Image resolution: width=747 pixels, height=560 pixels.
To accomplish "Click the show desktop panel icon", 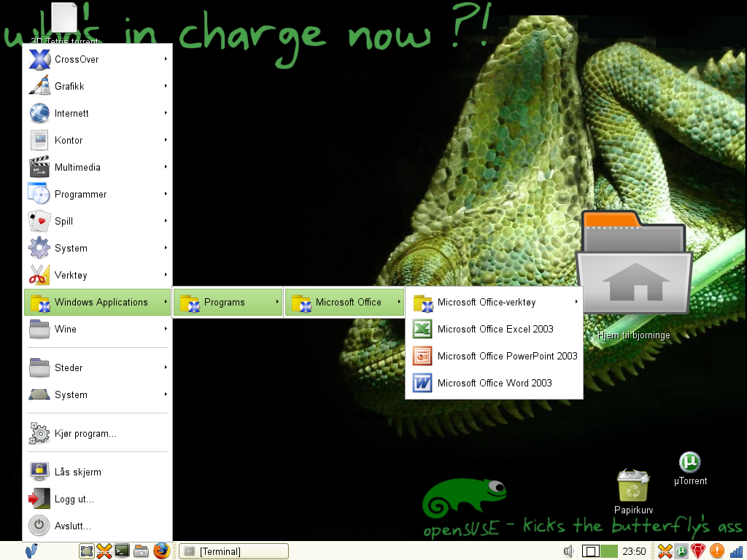I will 87,551.
